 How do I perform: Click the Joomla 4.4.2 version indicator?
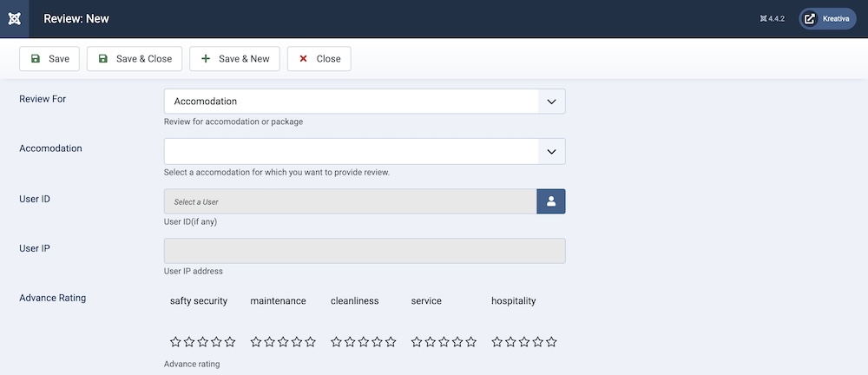tap(772, 18)
